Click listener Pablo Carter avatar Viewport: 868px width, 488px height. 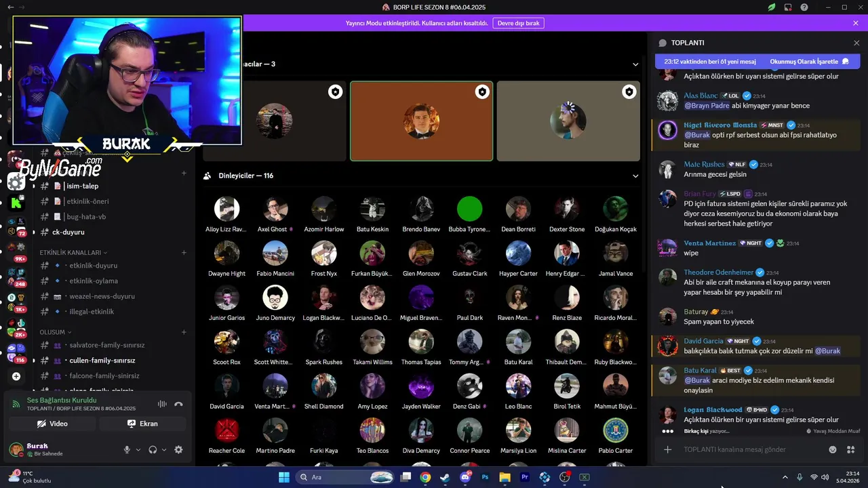pos(616,430)
